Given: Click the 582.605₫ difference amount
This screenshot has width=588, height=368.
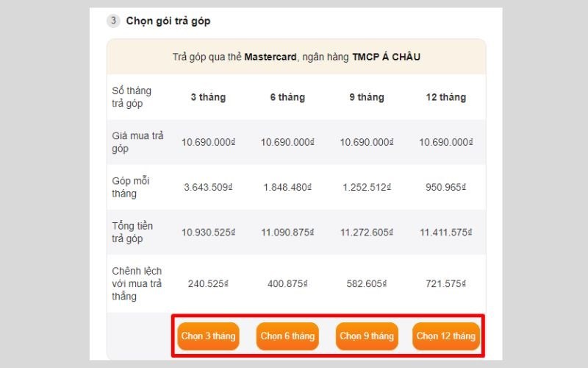Looking at the screenshot, I should (x=367, y=283).
